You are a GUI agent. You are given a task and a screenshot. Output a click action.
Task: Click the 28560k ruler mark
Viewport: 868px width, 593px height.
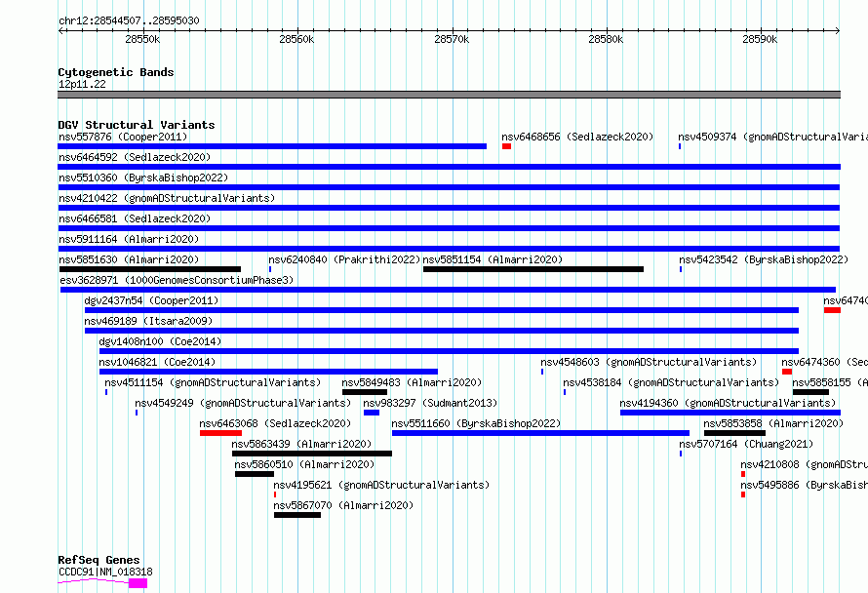coord(296,39)
